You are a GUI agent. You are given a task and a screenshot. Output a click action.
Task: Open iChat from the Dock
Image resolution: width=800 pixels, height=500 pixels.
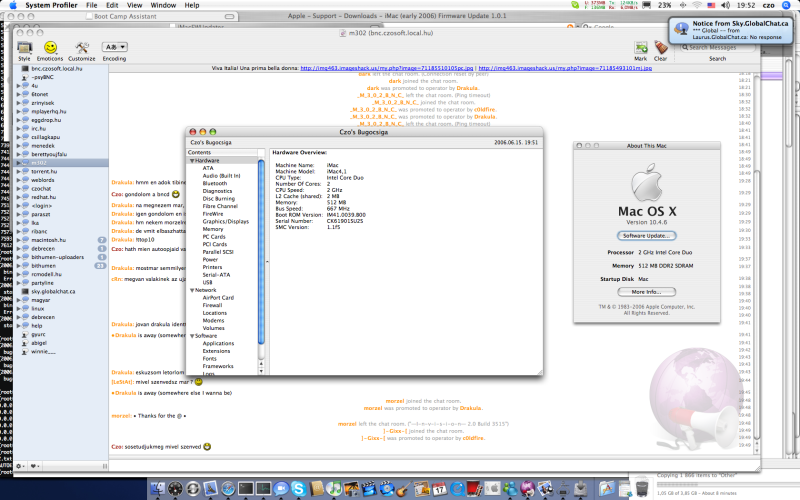coord(281,489)
